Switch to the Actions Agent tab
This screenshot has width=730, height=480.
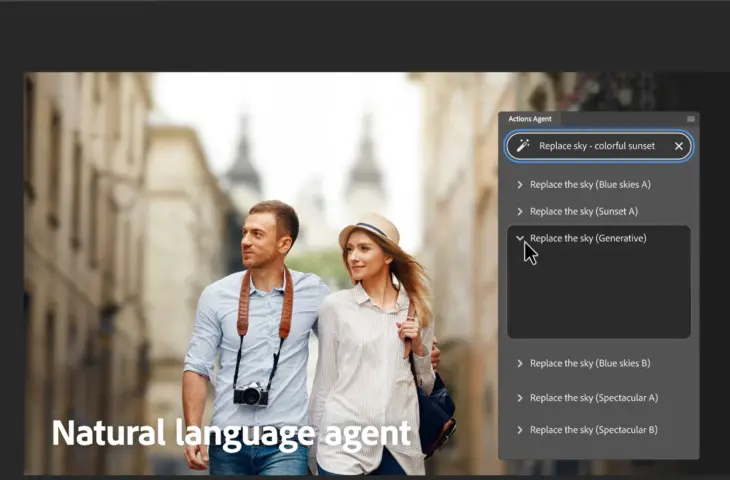(x=529, y=119)
